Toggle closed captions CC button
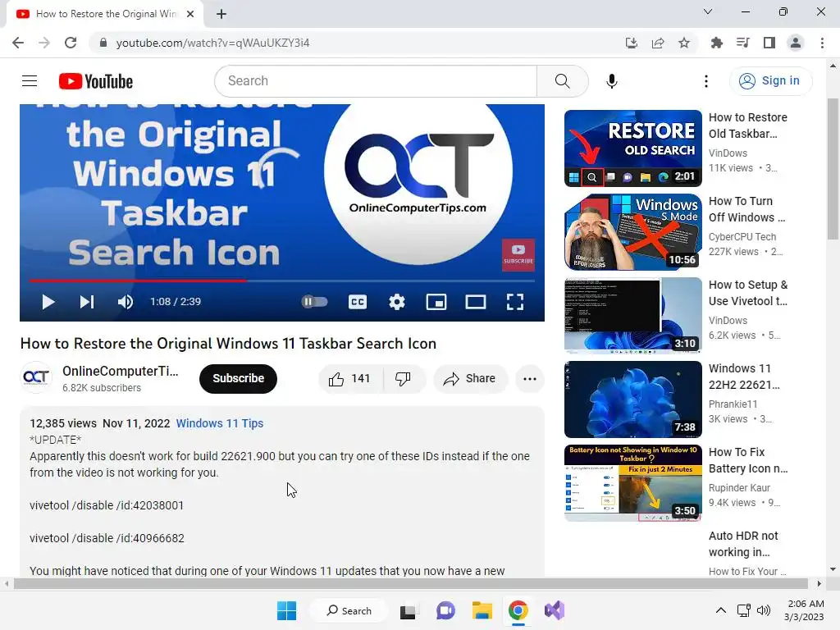 (358, 302)
